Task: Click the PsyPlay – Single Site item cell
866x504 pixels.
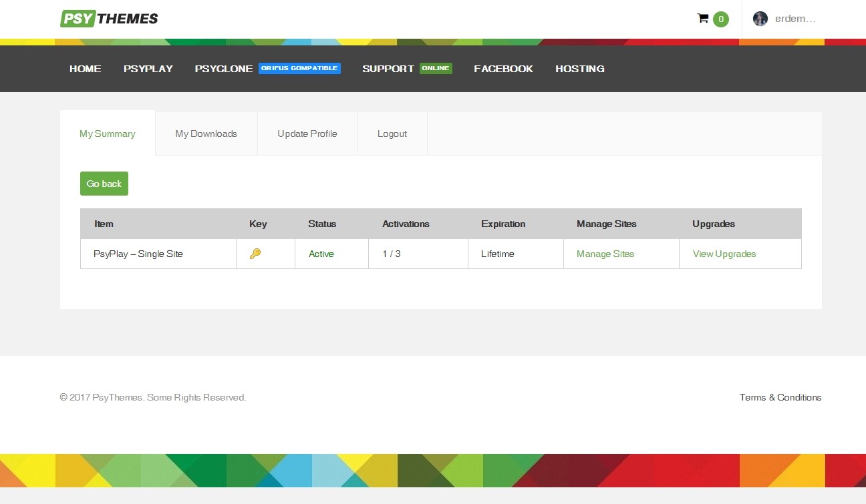Action: [x=158, y=254]
